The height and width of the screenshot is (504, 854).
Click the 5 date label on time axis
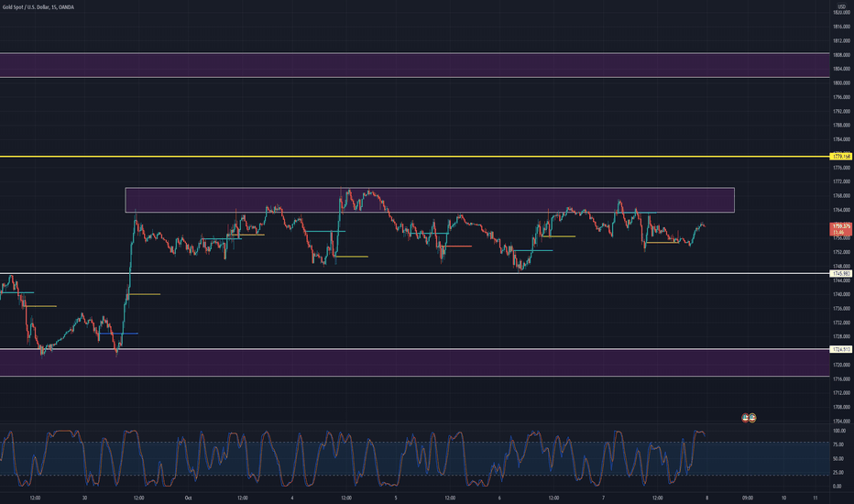(x=396, y=498)
